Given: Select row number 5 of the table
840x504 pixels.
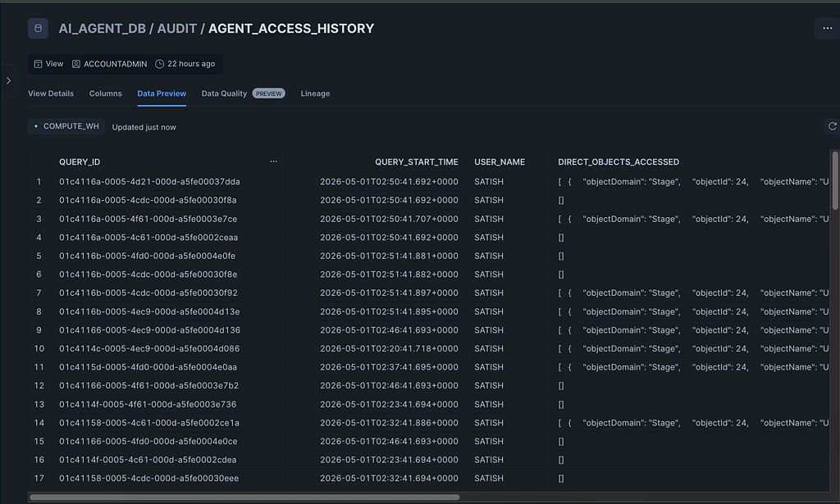Looking at the screenshot, I should point(39,256).
